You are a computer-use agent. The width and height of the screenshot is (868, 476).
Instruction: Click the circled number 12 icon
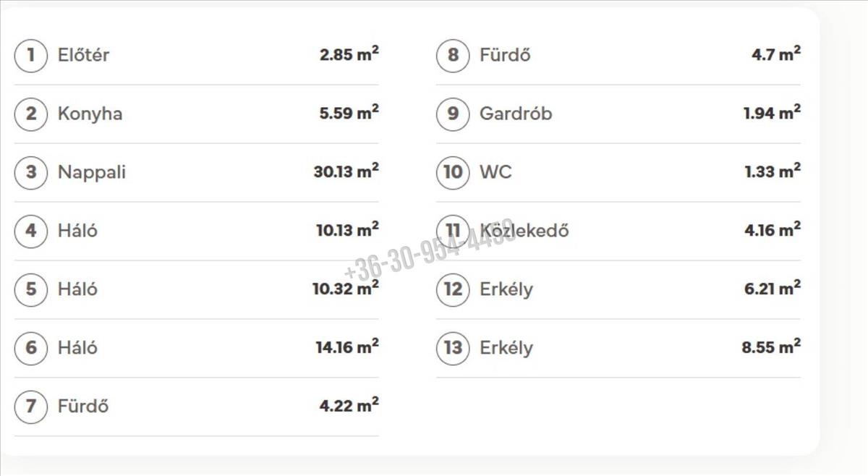point(453,289)
